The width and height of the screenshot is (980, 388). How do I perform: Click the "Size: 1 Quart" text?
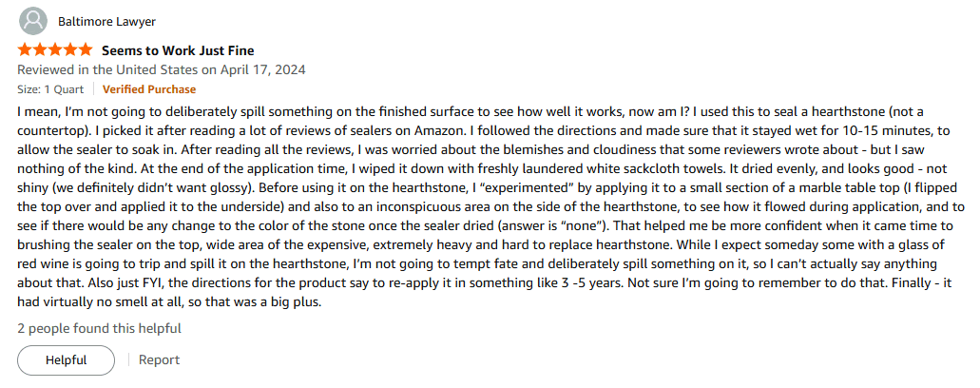[51, 89]
